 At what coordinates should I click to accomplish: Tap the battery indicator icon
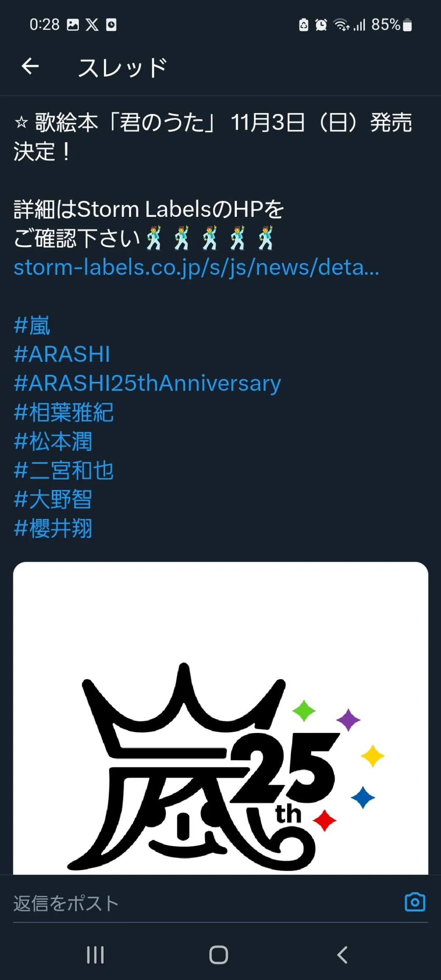point(407,25)
